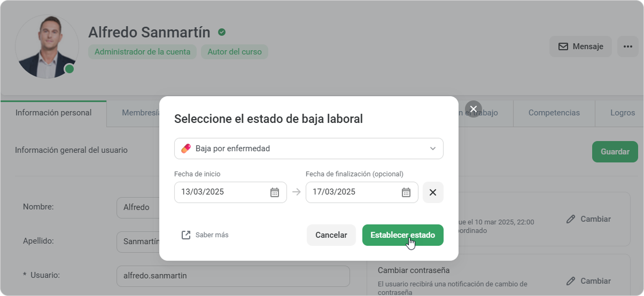The width and height of the screenshot is (644, 296).
Task: Send a message using Mensaje button
Action: click(x=580, y=46)
